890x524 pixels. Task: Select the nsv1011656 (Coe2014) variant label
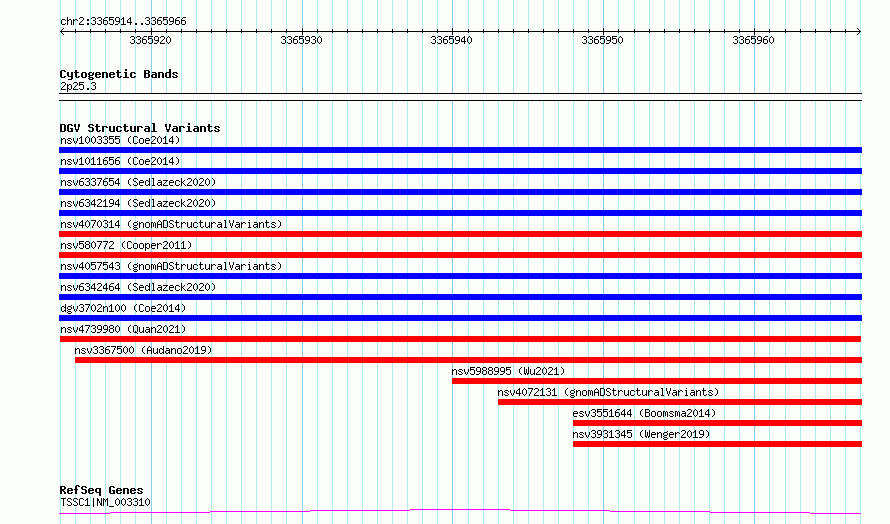(120, 161)
